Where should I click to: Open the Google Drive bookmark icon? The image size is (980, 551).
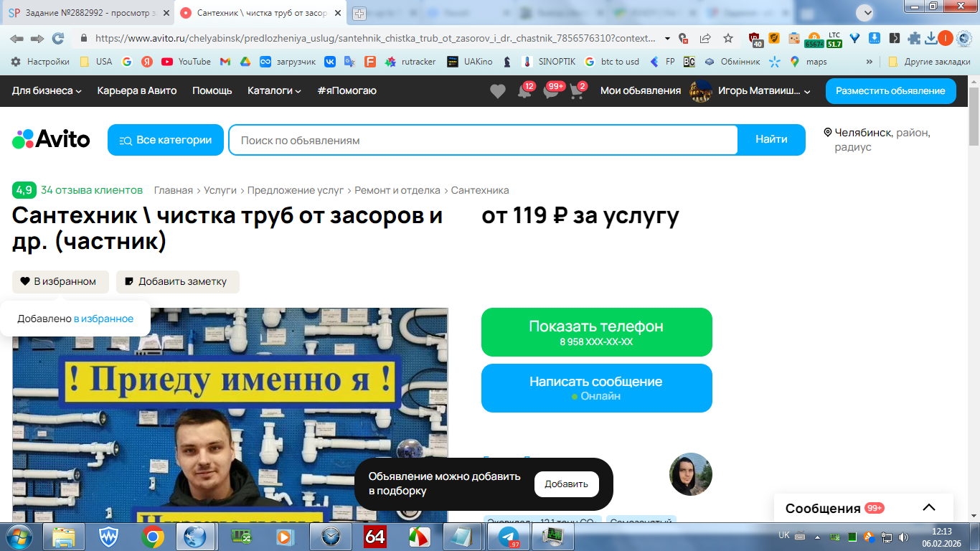(x=245, y=62)
